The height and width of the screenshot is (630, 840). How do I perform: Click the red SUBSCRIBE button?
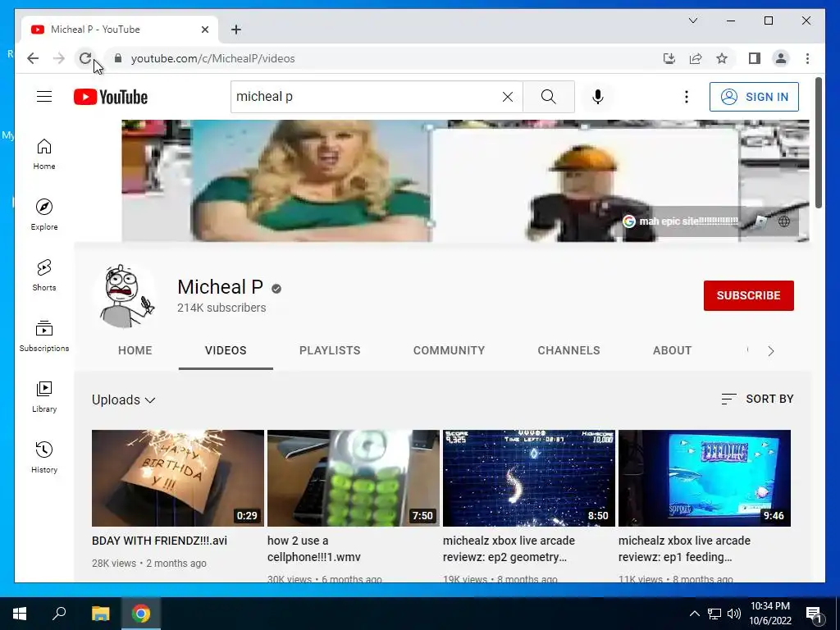click(748, 295)
